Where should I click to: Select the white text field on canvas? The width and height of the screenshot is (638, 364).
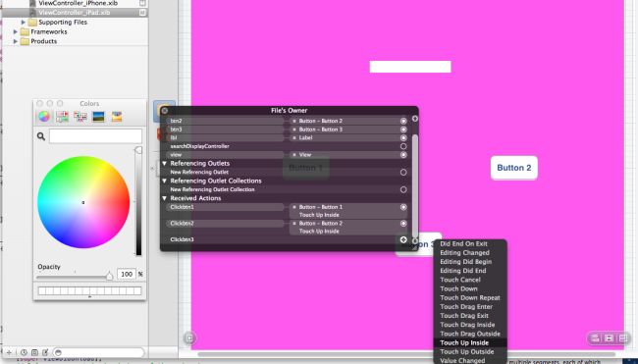tap(410, 67)
